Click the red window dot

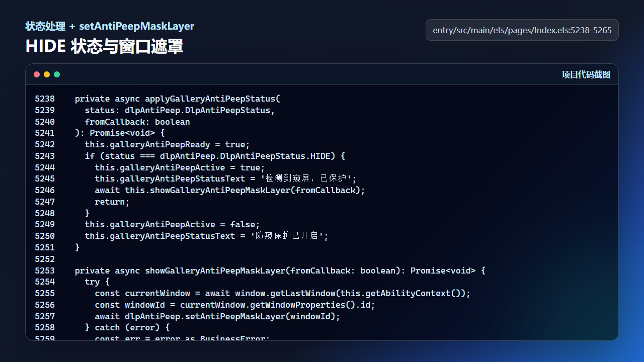coord(37,74)
